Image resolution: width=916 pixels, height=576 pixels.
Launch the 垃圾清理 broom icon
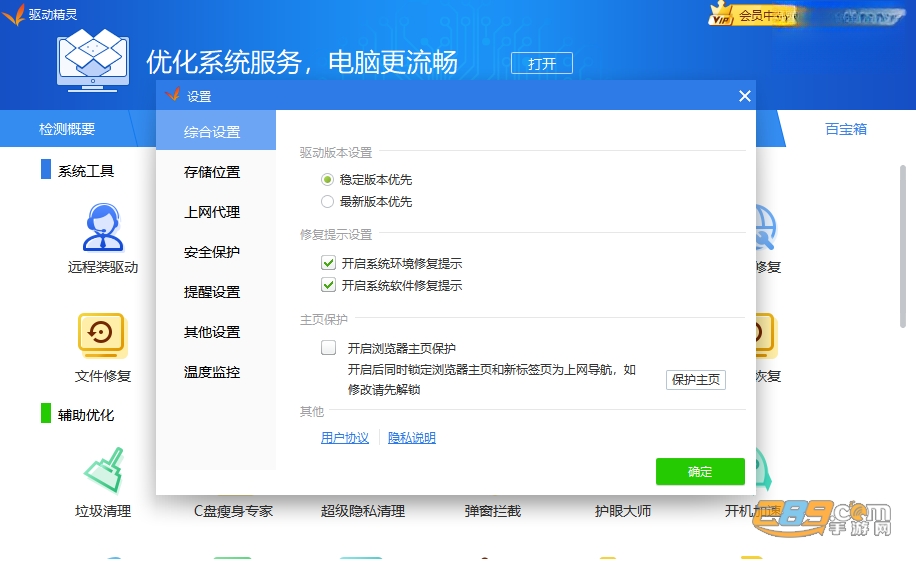click(x=104, y=470)
